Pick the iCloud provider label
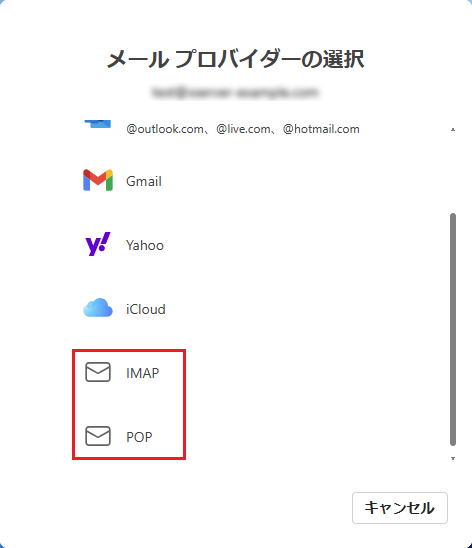This screenshot has height=548, width=472. (x=146, y=309)
